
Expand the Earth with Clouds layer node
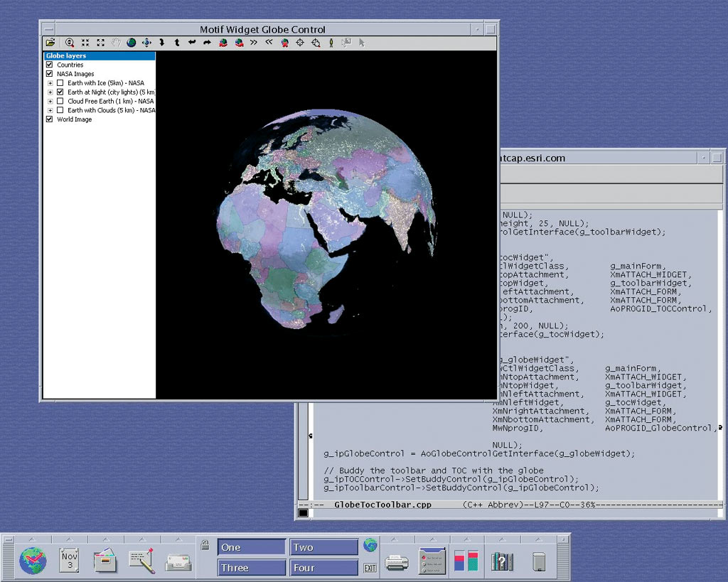tap(50, 111)
